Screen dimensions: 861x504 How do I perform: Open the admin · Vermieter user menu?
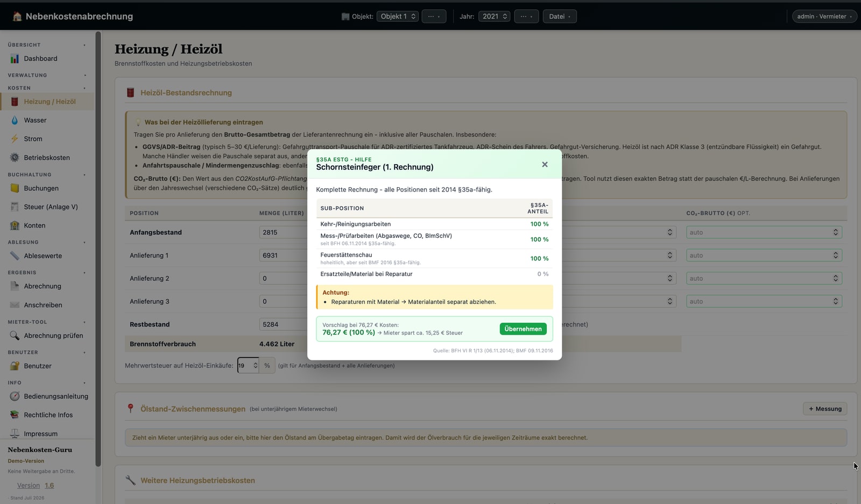tap(824, 17)
